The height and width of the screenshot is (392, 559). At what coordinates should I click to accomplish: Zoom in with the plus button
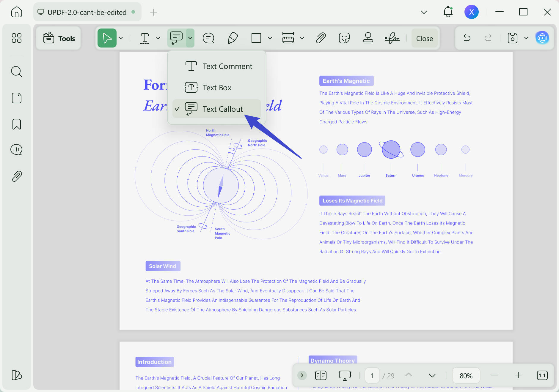click(x=518, y=375)
